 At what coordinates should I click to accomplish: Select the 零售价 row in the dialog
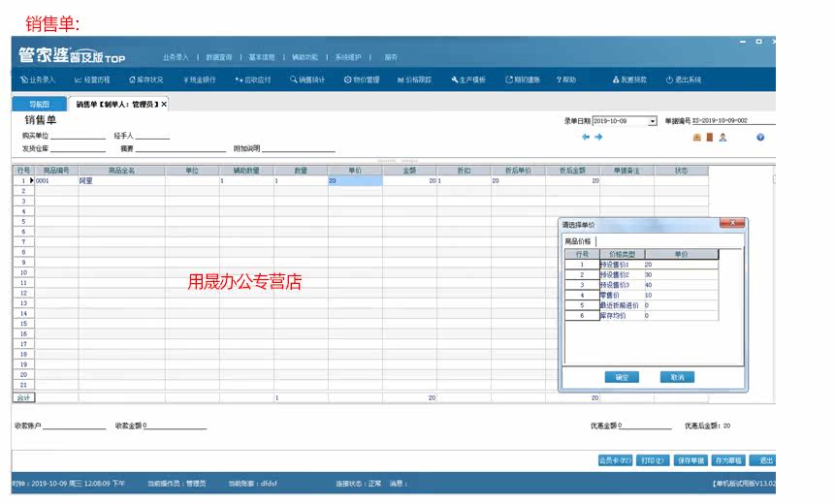641,295
